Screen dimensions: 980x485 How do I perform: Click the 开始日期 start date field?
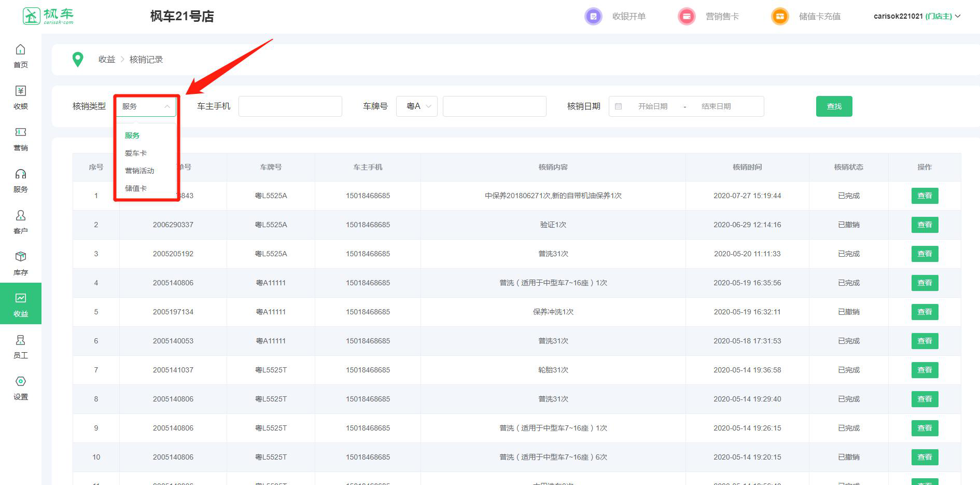tap(653, 106)
